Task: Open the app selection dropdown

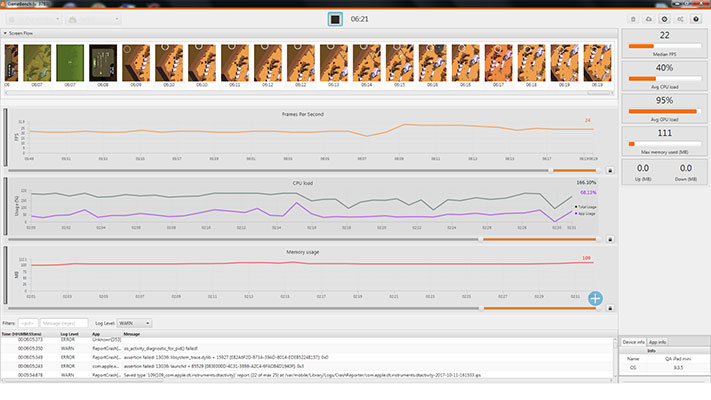Action: click(x=93, y=19)
